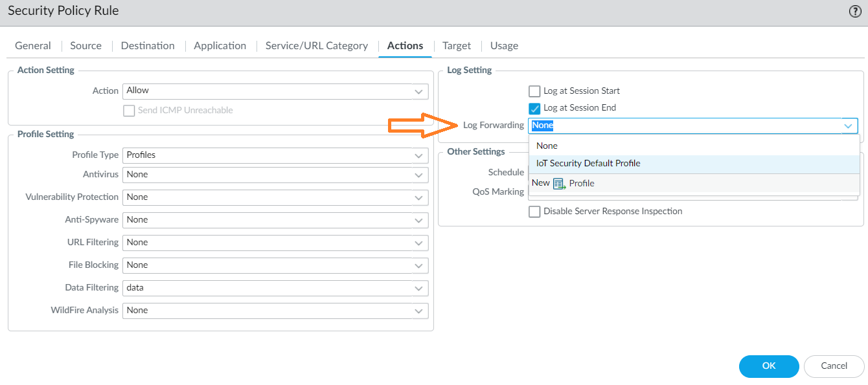
Task: Toggle Disable Server Response Inspection checkbox
Action: (534, 212)
